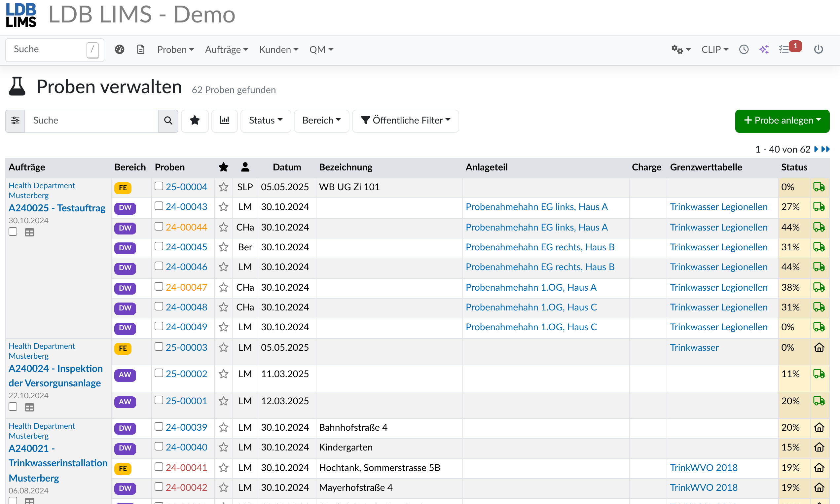Select order checkbox under A240025 Testauftrag
Viewport: 840px width, 504px height.
coord(13,232)
